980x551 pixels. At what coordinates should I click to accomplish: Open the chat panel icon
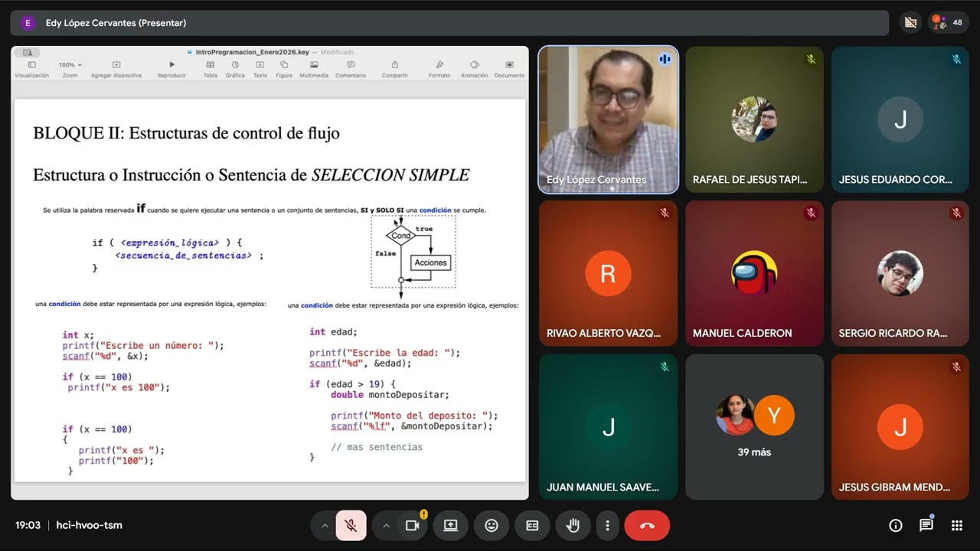coord(926,526)
